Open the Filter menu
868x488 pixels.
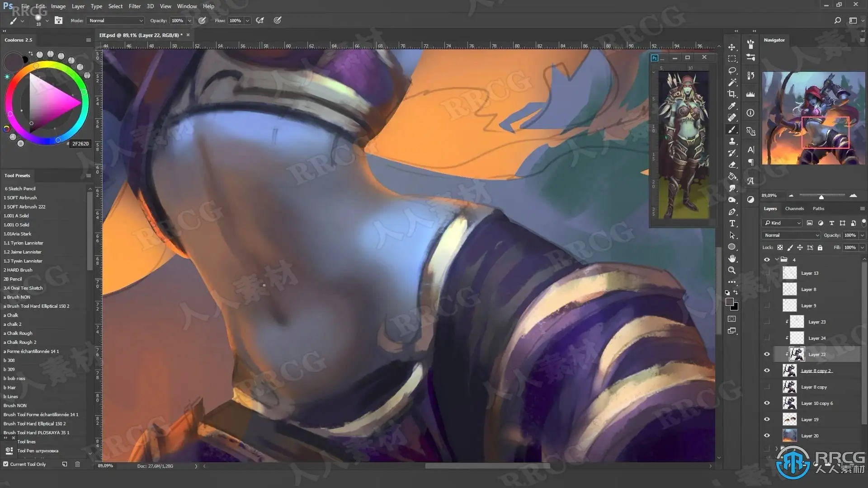click(135, 6)
